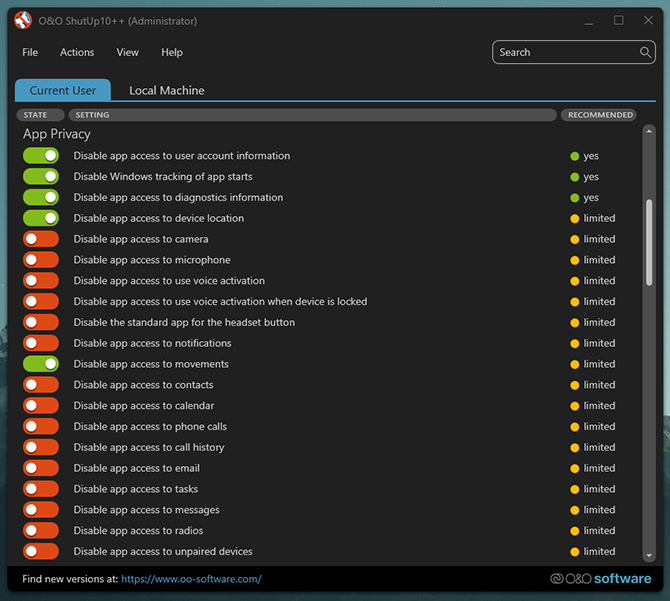Click the SETTING column header
The width and height of the screenshot is (670, 601).
point(312,115)
